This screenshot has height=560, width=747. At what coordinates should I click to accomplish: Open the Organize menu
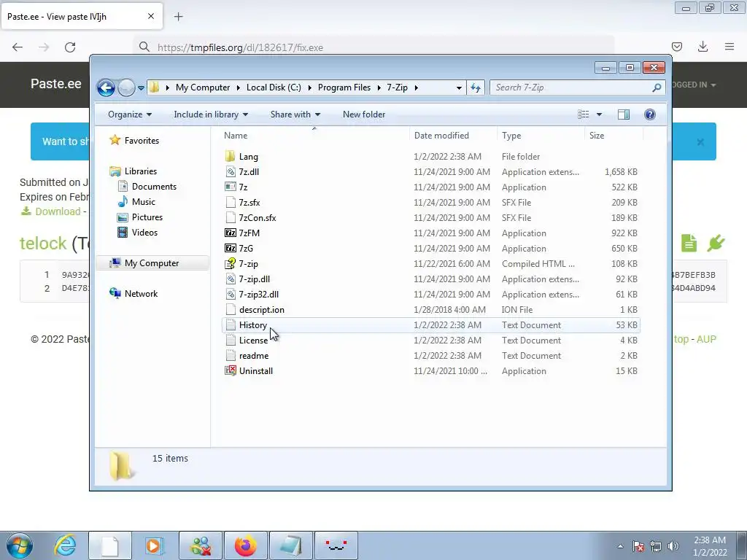pyautogui.click(x=130, y=114)
